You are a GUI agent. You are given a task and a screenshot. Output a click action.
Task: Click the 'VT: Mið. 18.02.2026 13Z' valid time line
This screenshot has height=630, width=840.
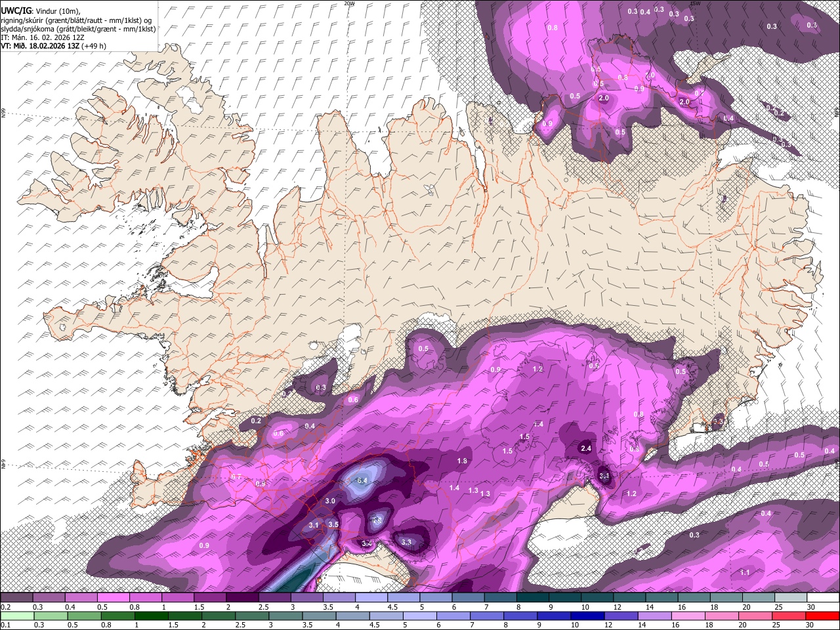coord(53,46)
